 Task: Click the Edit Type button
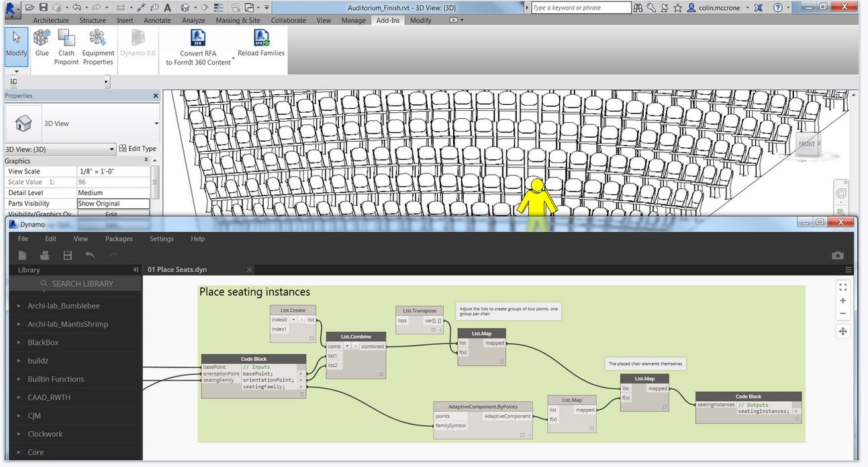138,148
